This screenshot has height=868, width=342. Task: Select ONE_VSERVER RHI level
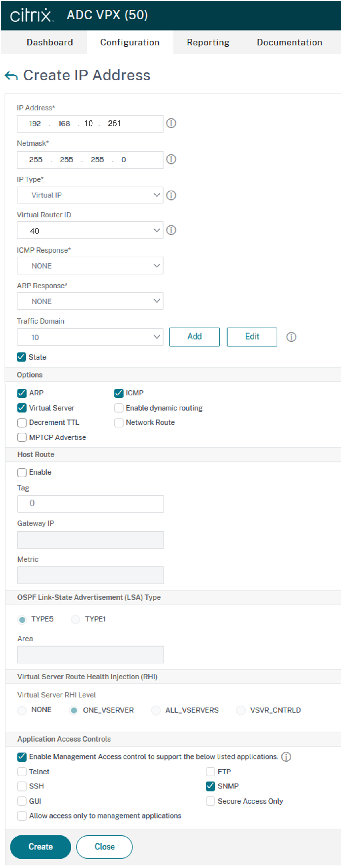click(74, 710)
